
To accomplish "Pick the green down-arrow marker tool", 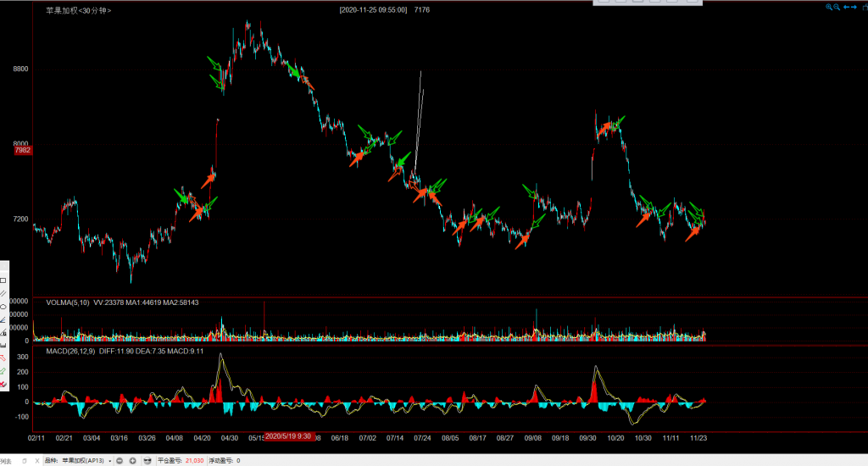I will click(x=3, y=371).
